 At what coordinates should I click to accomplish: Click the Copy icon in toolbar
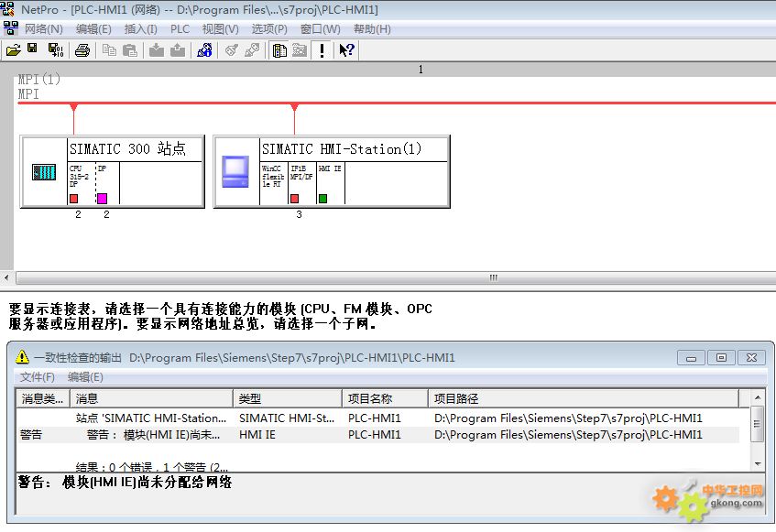click(x=109, y=50)
